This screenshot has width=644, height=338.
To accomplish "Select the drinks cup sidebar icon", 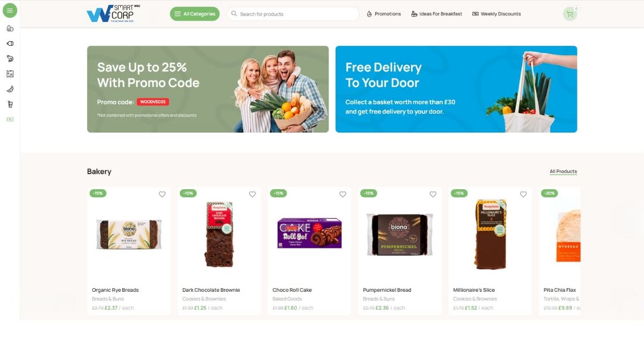I will [10, 104].
